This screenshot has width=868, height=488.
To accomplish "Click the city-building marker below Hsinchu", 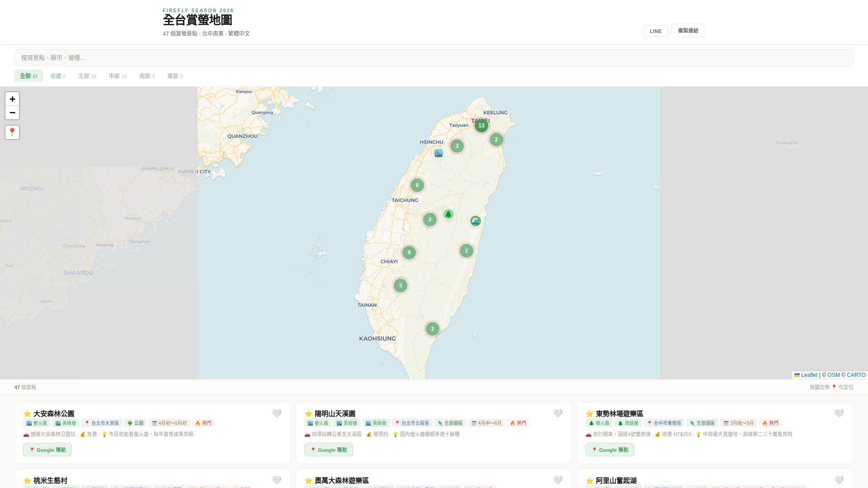I will pyautogui.click(x=439, y=153).
